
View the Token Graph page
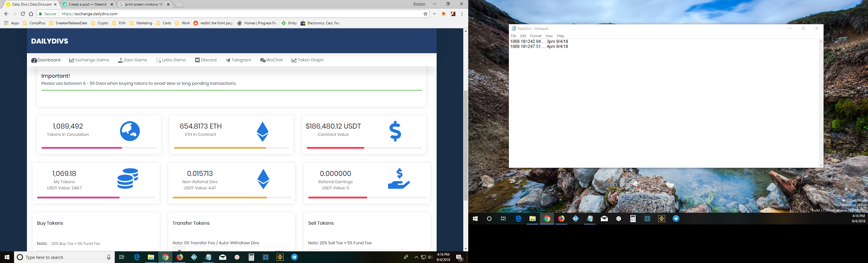[308, 60]
